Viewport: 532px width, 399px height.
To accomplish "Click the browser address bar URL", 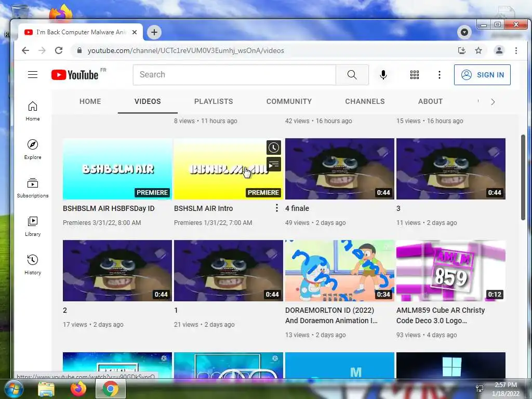I will (185, 50).
